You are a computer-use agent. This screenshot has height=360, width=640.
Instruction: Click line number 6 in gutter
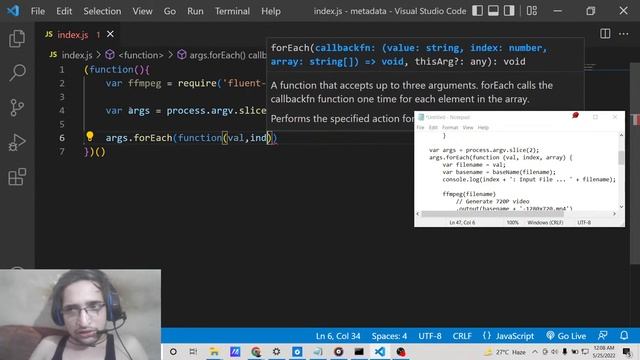62,138
